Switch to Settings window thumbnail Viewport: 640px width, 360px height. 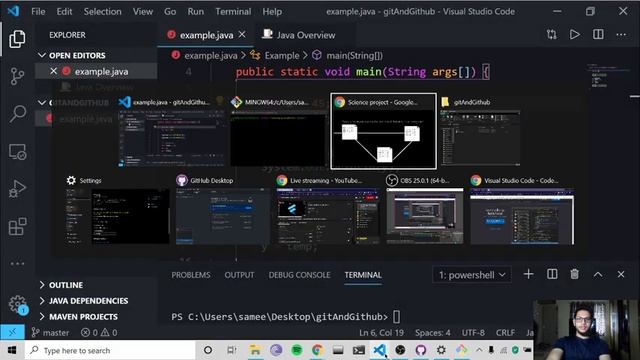[x=118, y=210]
